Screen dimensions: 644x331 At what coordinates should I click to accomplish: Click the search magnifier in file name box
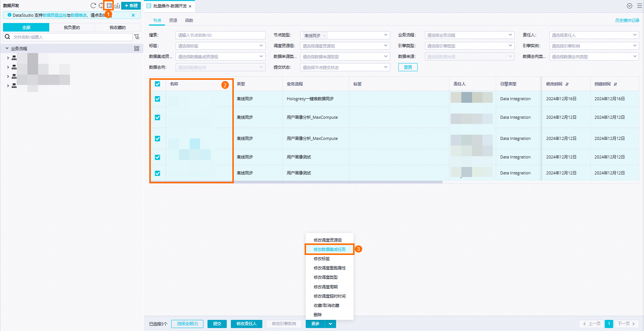pos(7,37)
